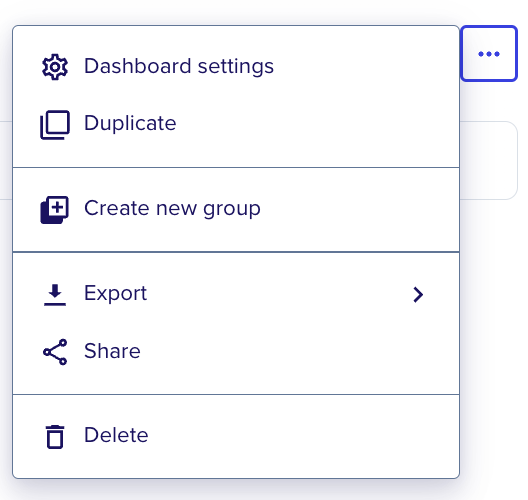Click the overlapping squares Duplicate icon
528x500 pixels.
click(x=55, y=125)
